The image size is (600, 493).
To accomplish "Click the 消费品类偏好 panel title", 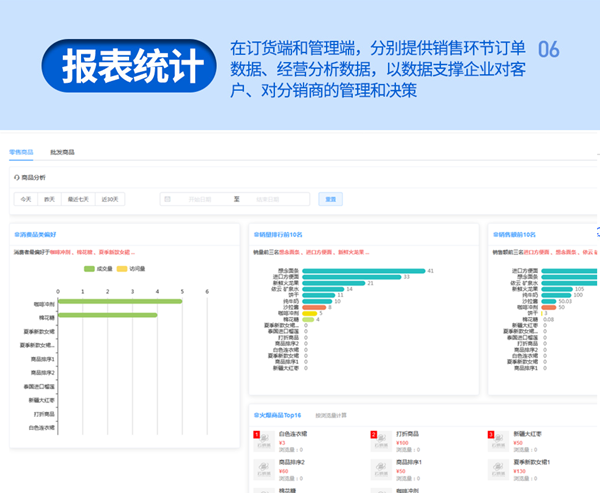I will point(35,234).
